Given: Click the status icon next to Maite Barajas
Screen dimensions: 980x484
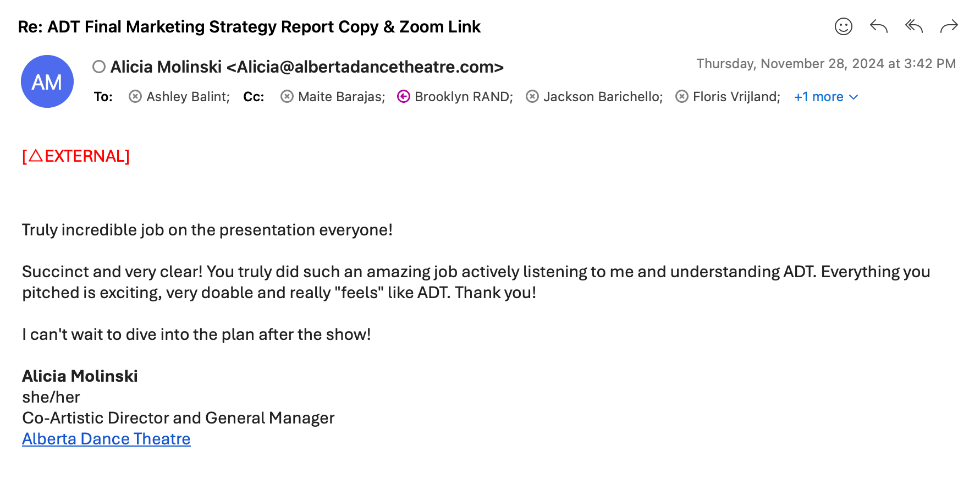Looking at the screenshot, I should pos(287,97).
